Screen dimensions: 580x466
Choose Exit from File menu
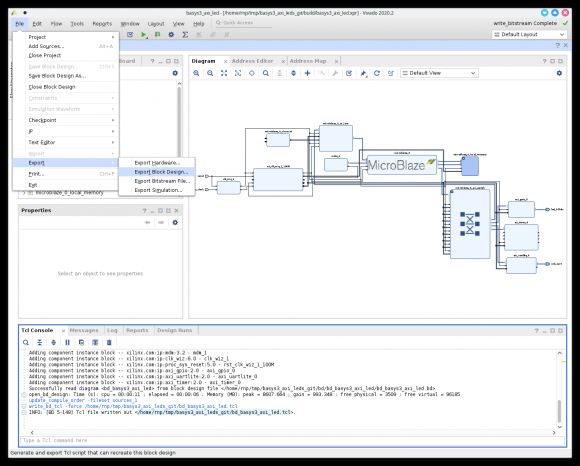(66, 185)
